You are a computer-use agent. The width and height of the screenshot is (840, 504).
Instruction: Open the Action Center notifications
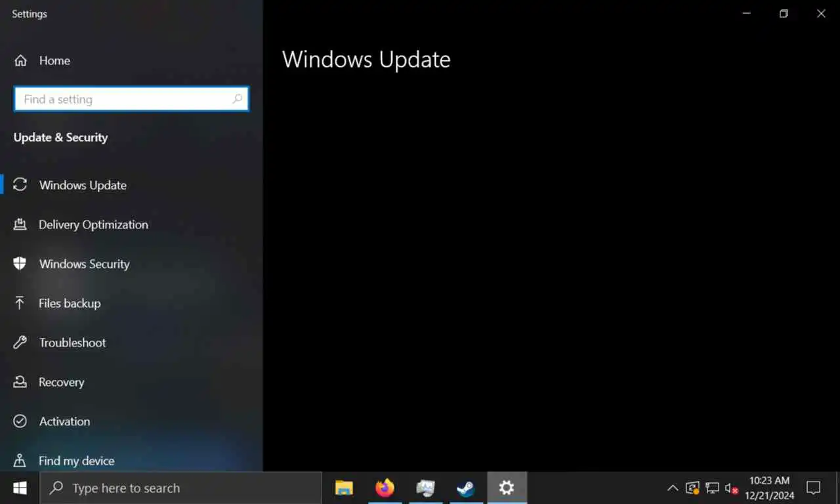814,488
